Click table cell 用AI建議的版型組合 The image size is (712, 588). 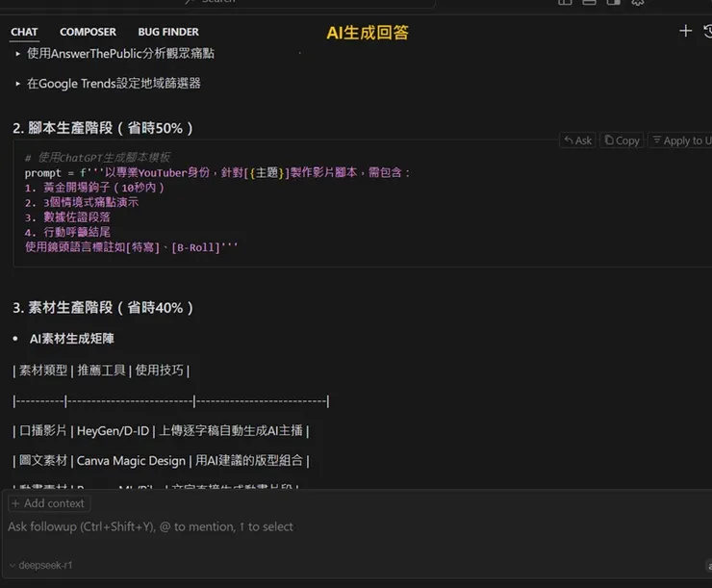click(x=249, y=461)
